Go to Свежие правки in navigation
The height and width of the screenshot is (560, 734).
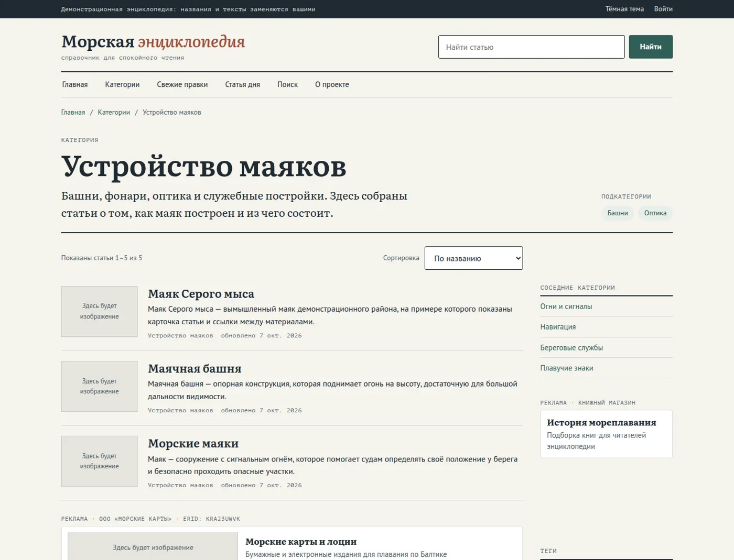(182, 84)
